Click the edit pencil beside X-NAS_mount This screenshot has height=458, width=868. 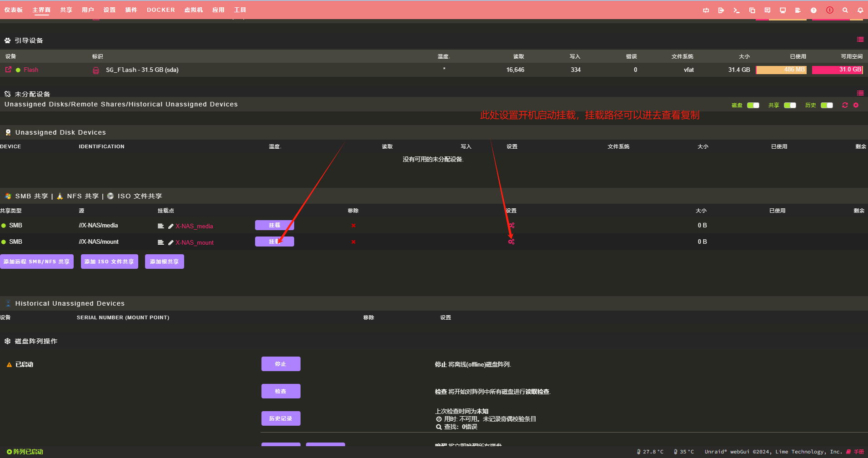171,242
